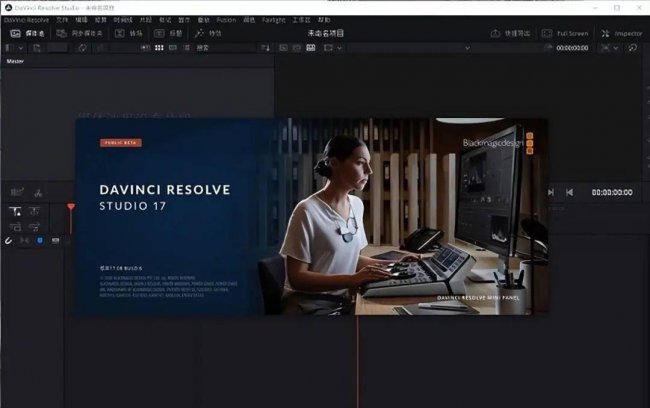Expand the bypass options dropdown arrow
This screenshot has width=650, height=408.
click(616, 49)
